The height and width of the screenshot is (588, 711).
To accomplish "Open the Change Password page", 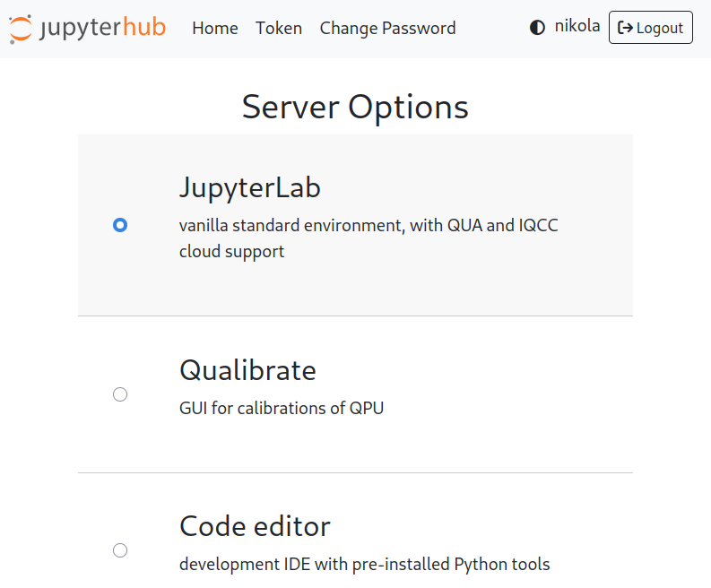I will [387, 29].
